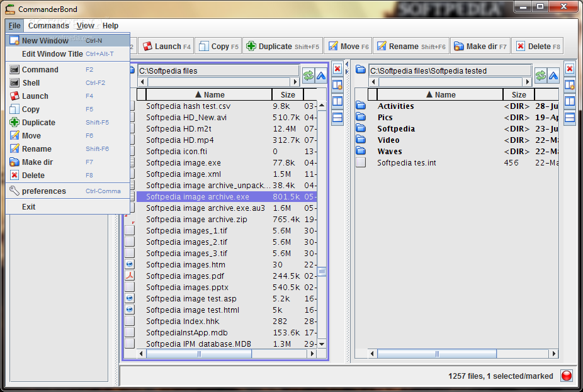The width and height of the screenshot is (583, 392).
Task: Go up one directory in left panel
Action: (321, 76)
